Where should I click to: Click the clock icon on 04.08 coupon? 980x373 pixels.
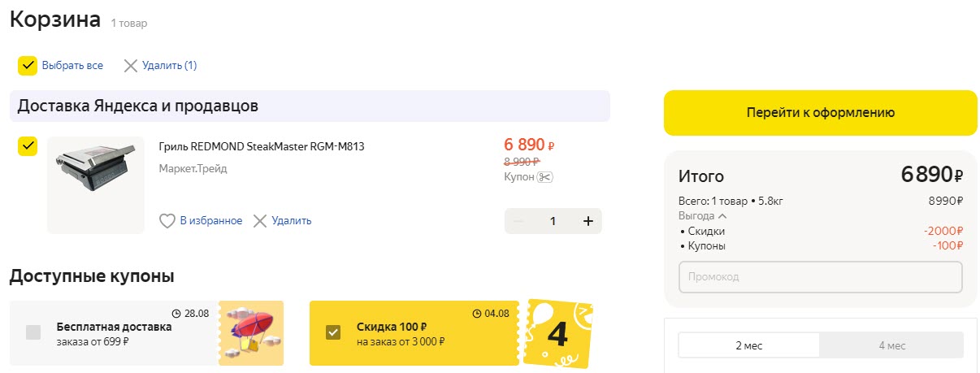pos(476,313)
